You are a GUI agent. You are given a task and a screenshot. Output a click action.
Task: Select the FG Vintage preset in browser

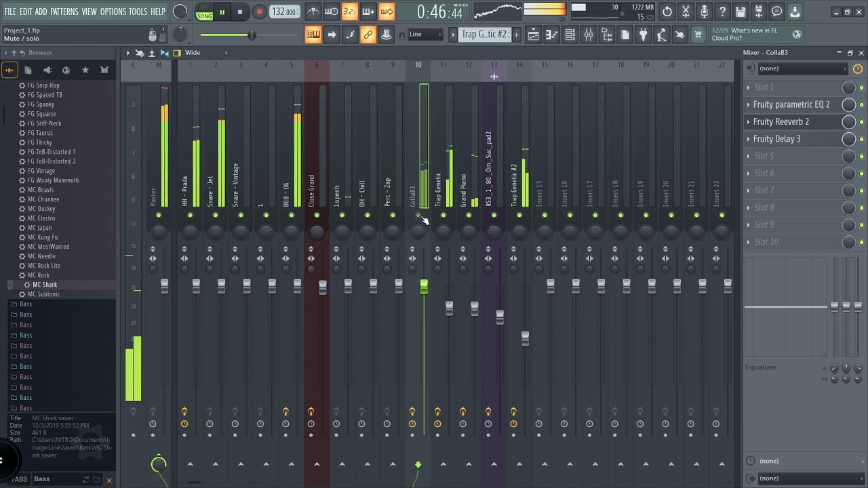pos(40,171)
